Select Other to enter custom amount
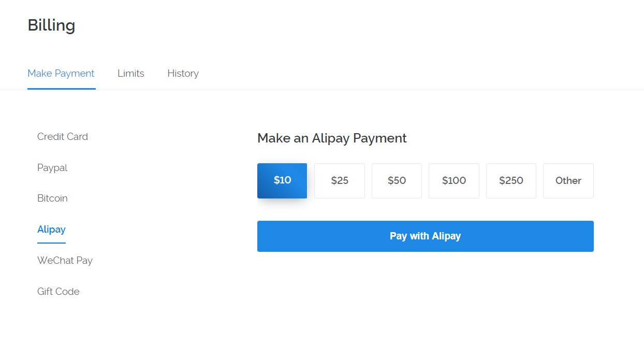644x356 pixels. [568, 181]
